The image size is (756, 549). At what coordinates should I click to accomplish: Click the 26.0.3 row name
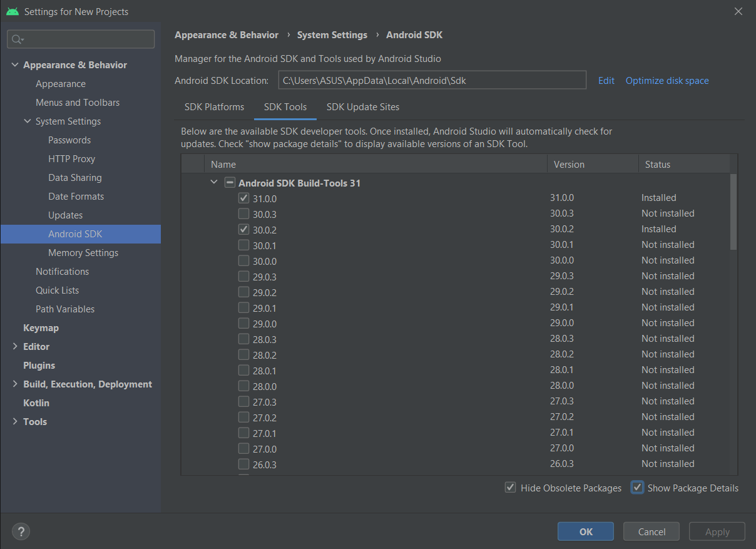(265, 464)
